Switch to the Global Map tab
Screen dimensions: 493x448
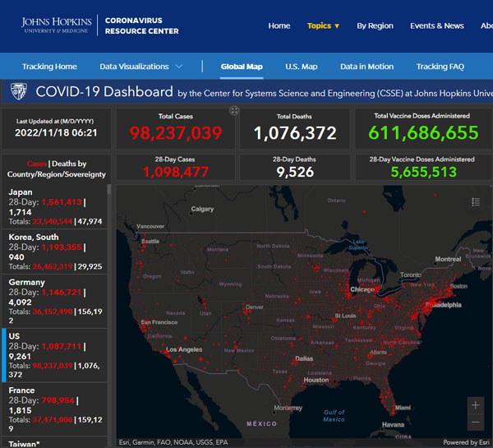(242, 67)
